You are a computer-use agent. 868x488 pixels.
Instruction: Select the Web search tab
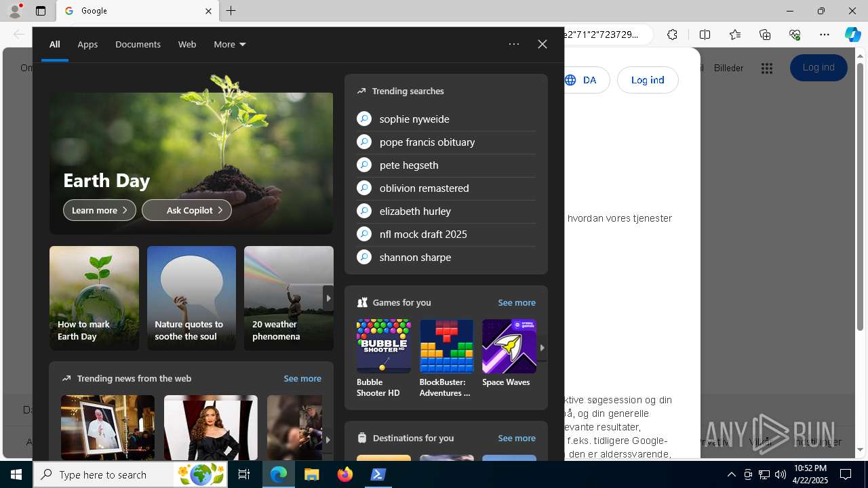point(187,44)
